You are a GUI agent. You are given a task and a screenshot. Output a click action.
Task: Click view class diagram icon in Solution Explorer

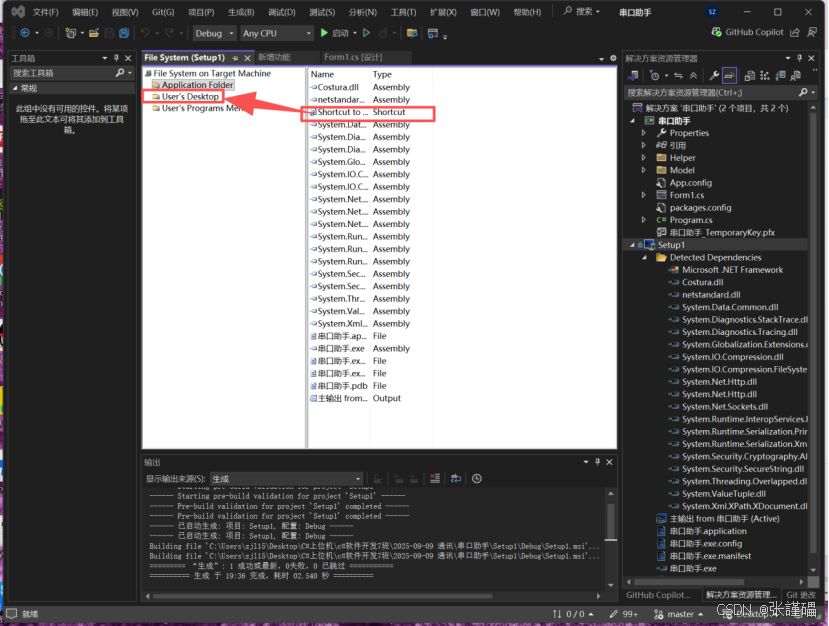(x=765, y=76)
